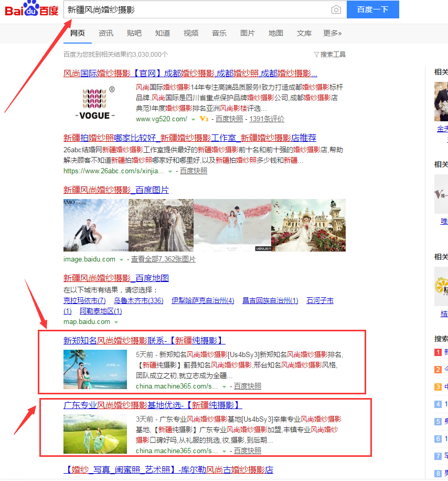This screenshot has height=481, width=448.
Task: Open image search via camera icon
Action: [336, 10]
